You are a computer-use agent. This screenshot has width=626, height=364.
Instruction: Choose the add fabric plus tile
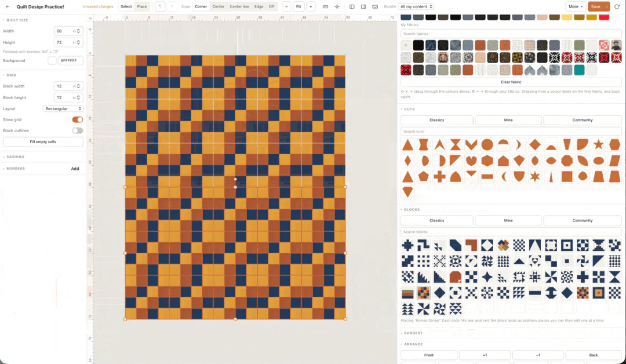(406, 45)
